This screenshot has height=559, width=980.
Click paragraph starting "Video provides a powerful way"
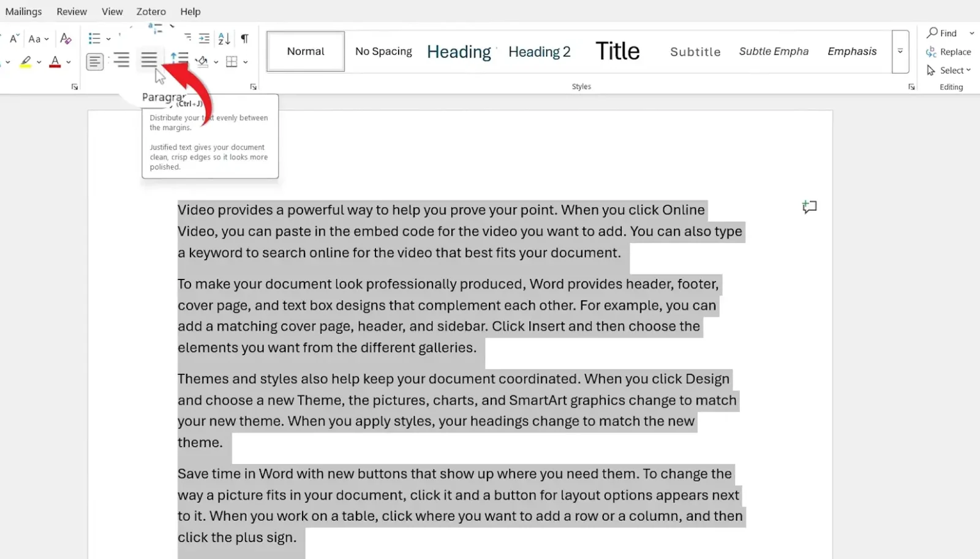tap(461, 231)
